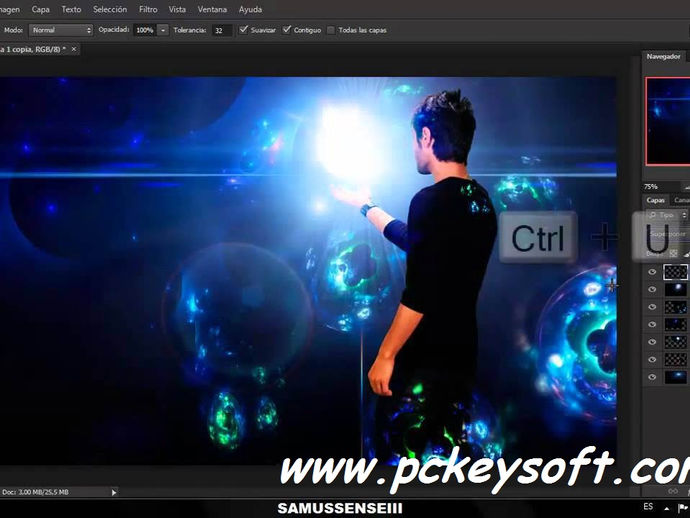This screenshot has width=690, height=518.
Task: Click the lock transparent pixels icon
Action: tap(673, 253)
